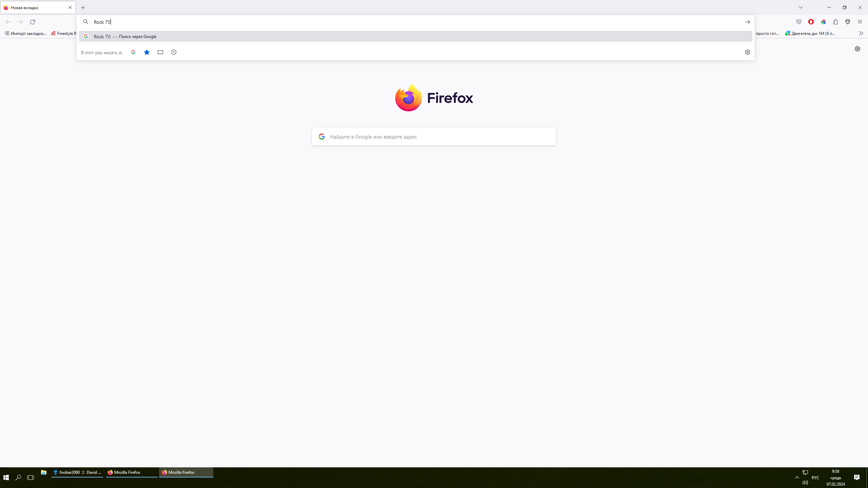Open Импорт закладок bookmark link
868x488 pixels.
25,33
